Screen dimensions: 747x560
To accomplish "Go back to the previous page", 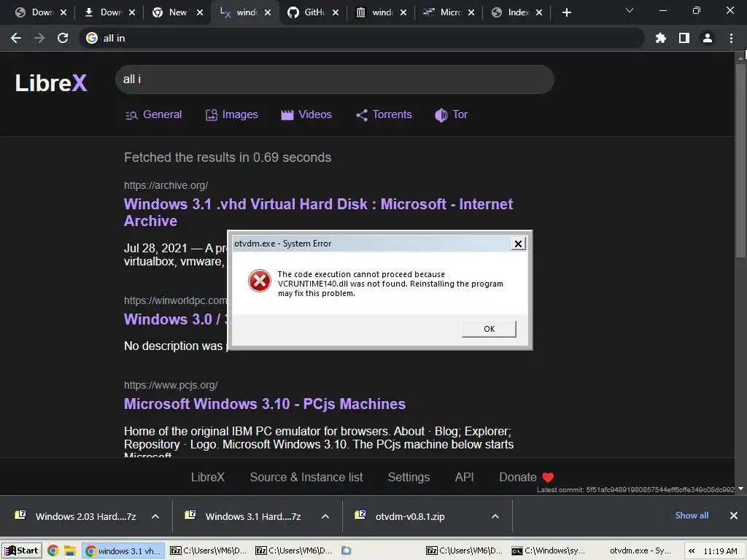I will 16,38.
